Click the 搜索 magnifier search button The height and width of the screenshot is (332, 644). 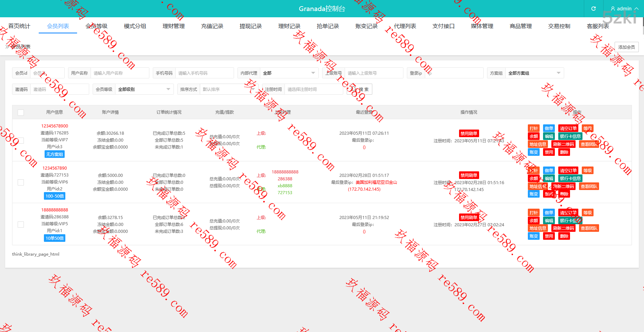360,89
